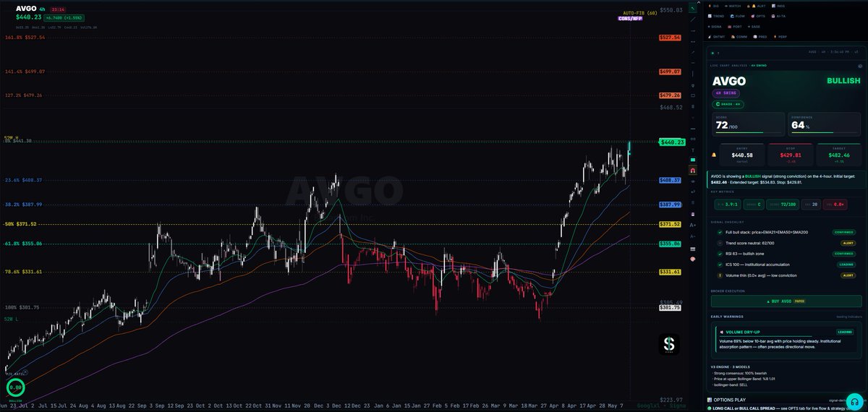
Task: Click the OPTIONS PLAY heading
Action: (730, 399)
